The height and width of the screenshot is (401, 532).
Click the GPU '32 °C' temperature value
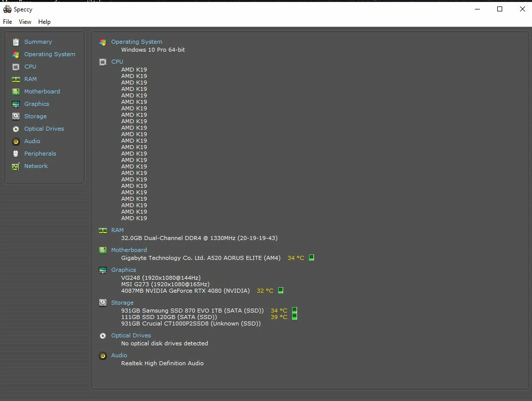pos(265,291)
